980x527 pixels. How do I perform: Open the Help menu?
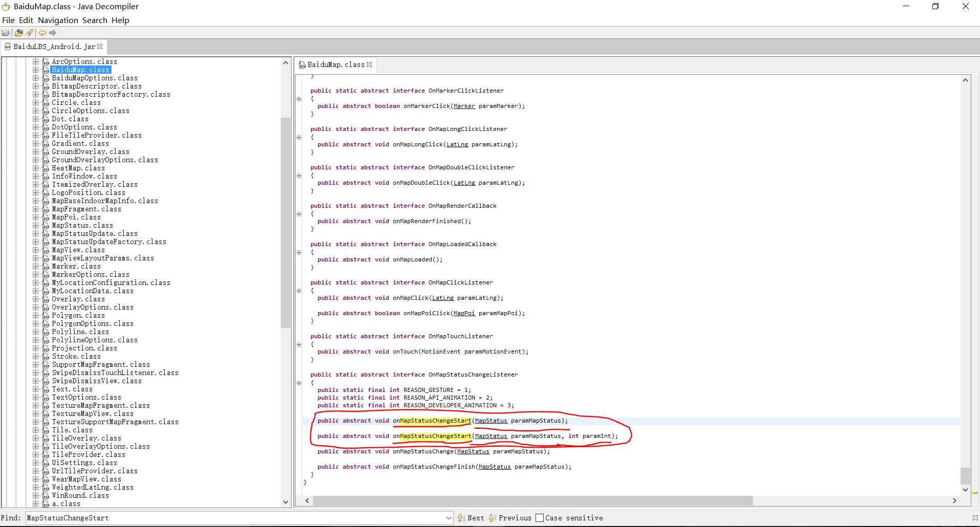[x=120, y=20]
